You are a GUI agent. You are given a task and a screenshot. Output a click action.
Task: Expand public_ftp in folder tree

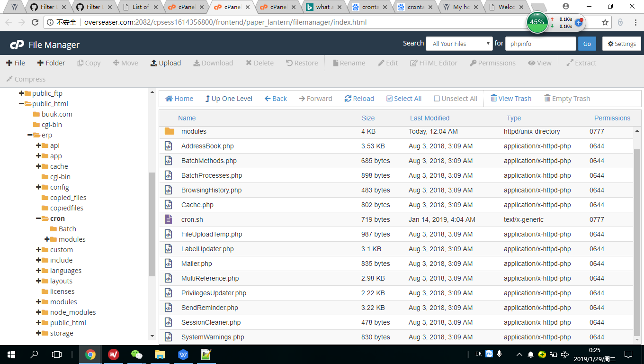point(21,93)
